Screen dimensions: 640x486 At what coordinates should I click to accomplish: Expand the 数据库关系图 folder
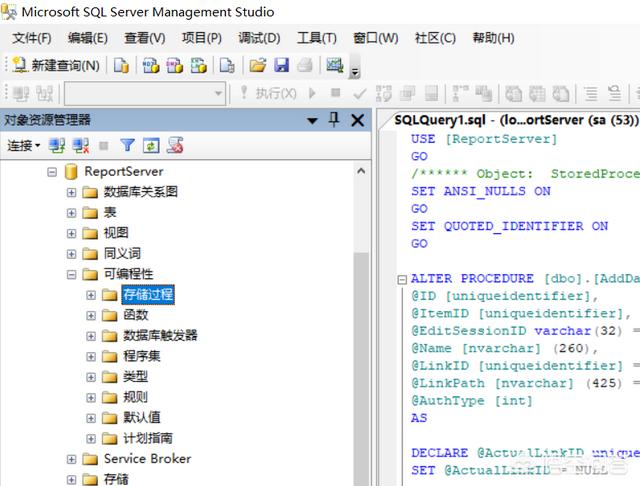[x=71, y=192]
